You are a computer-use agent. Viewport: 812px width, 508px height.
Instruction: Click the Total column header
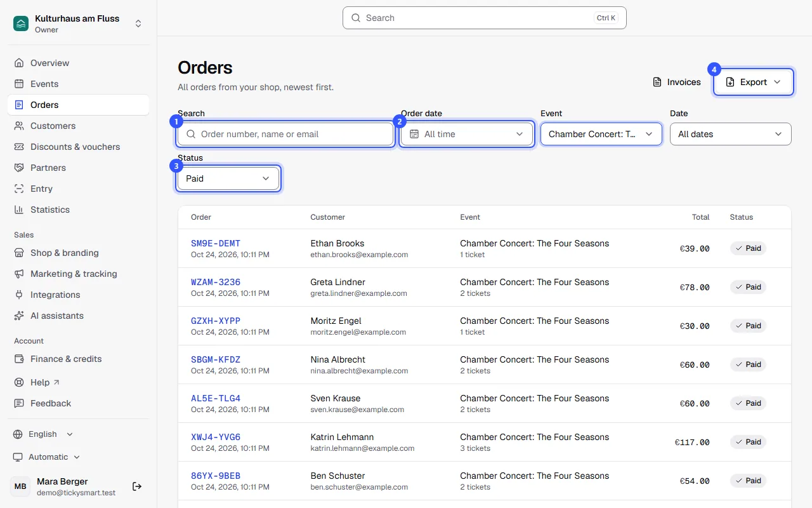click(700, 217)
